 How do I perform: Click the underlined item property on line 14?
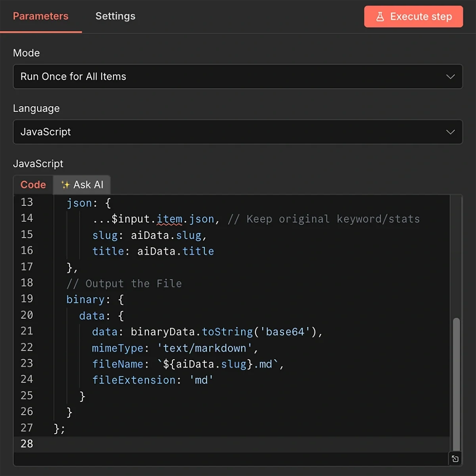pyautogui.click(x=170, y=218)
